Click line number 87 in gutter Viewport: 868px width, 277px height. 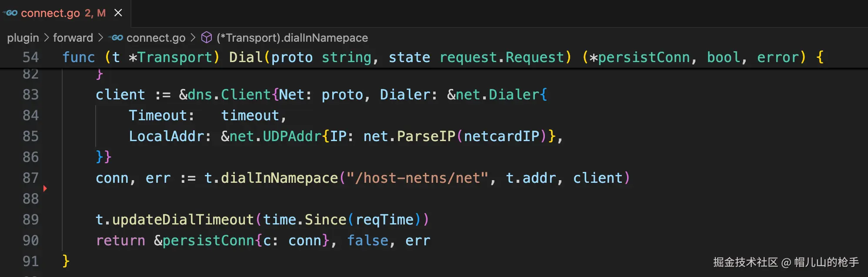[x=30, y=178]
